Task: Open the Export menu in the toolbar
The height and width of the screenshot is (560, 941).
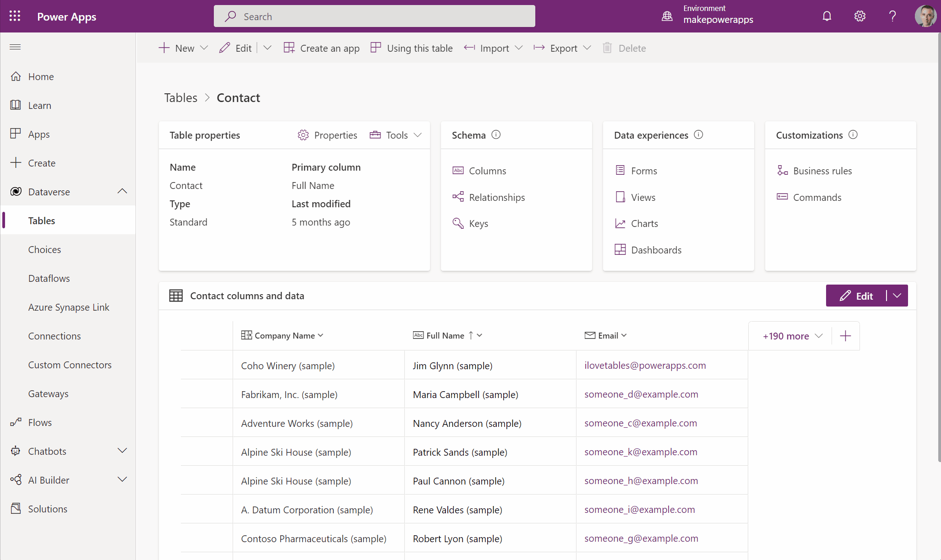Action: [x=563, y=48]
